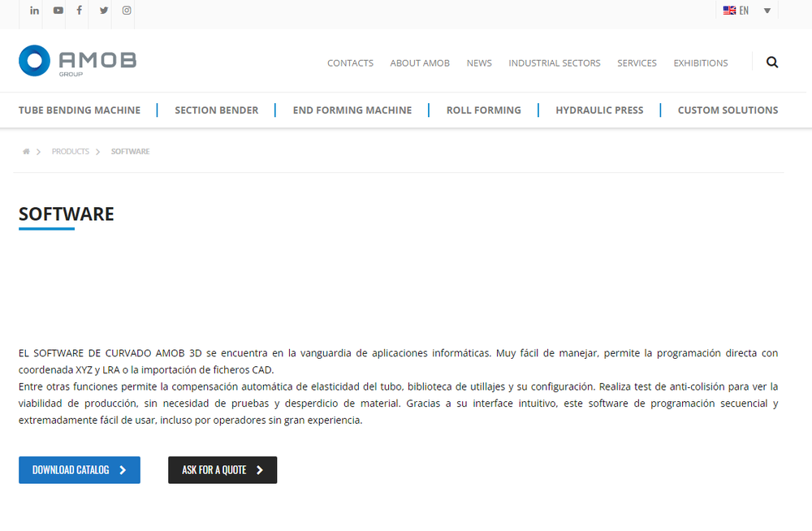The height and width of the screenshot is (531, 812).
Task: Go to home via breadcrumb house icon
Action: pyautogui.click(x=26, y=151)
